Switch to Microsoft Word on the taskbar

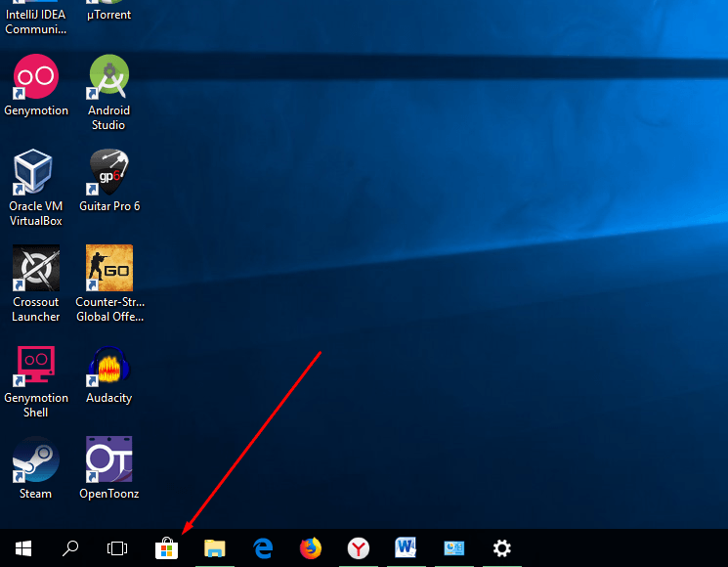(406, 548)
